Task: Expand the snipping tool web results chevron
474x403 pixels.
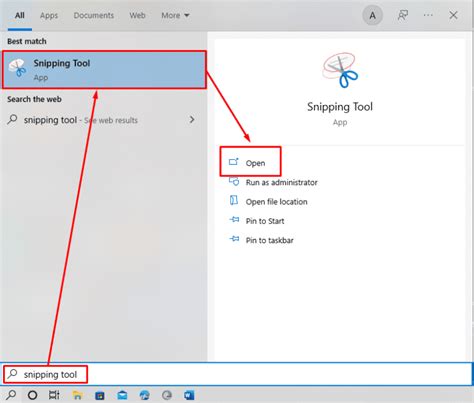Action: [x=192, y=119]
